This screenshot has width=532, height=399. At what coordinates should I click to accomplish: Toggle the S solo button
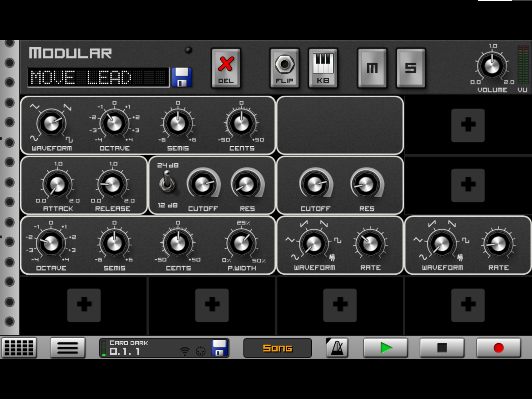click(x=410, y=68)
